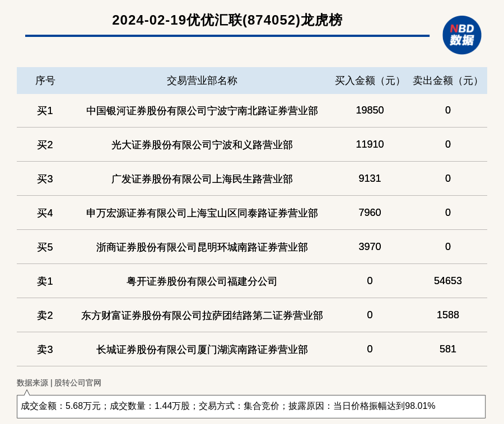Click 粤开证券股份有限公司福建分公司 name

pyautogui.click(x=202, y=281)
